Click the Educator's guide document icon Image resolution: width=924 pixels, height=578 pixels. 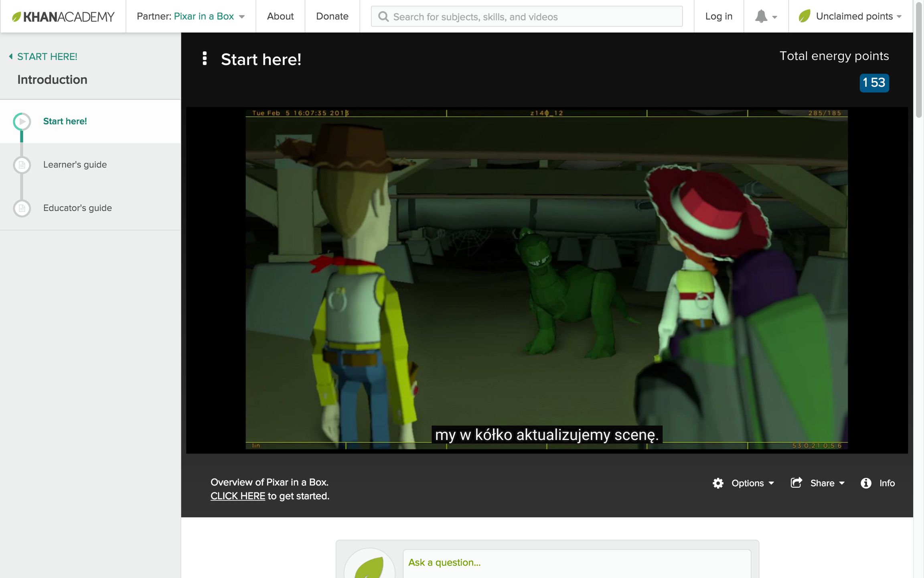pos(22,208)
